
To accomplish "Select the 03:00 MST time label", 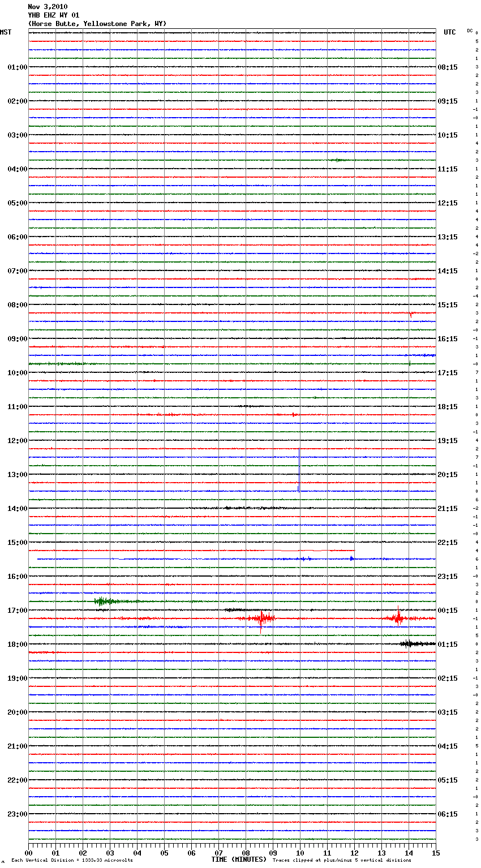I will 18,135.
